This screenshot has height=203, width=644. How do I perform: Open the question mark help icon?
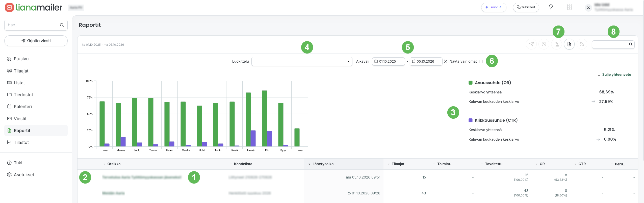pyautogui.click(x=551, y=8)
